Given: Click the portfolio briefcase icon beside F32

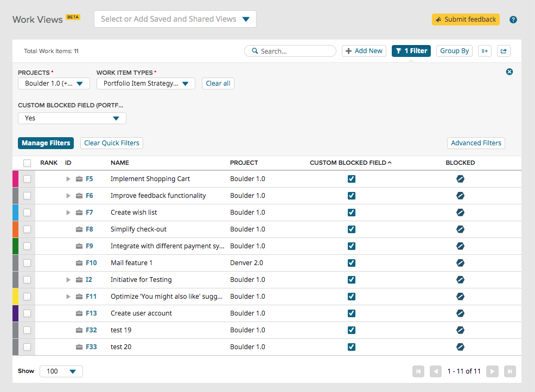Looking at the screenshot, I should (79, 330).
